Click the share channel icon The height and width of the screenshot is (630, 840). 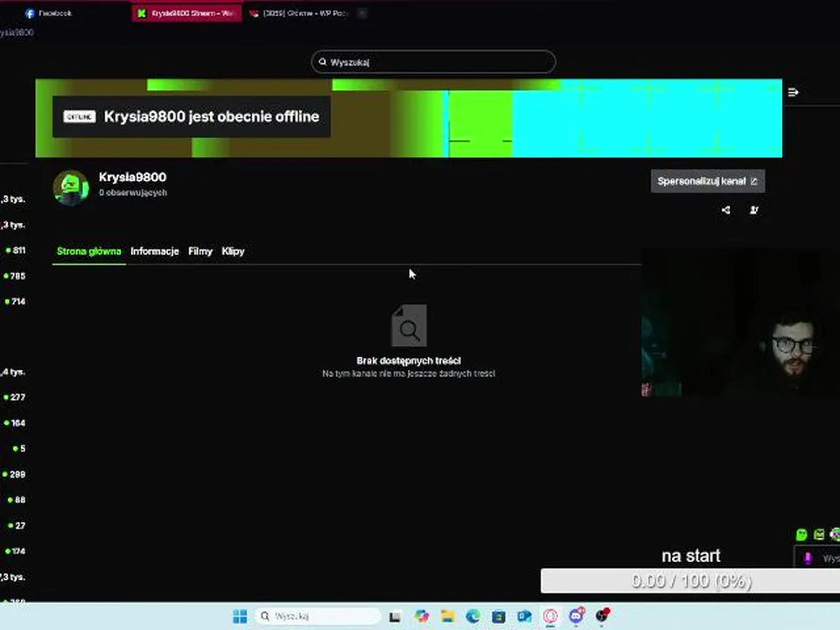[726, 210]
